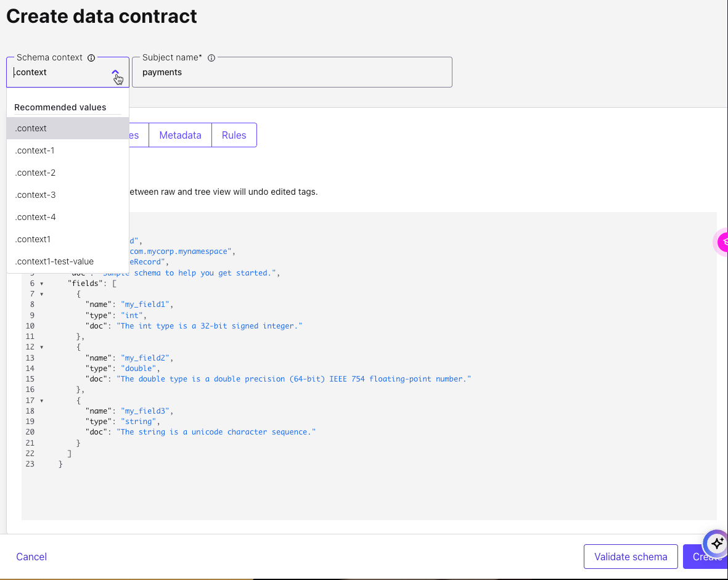
Task: Select .context1 in the dropdown
Action: 33,239
